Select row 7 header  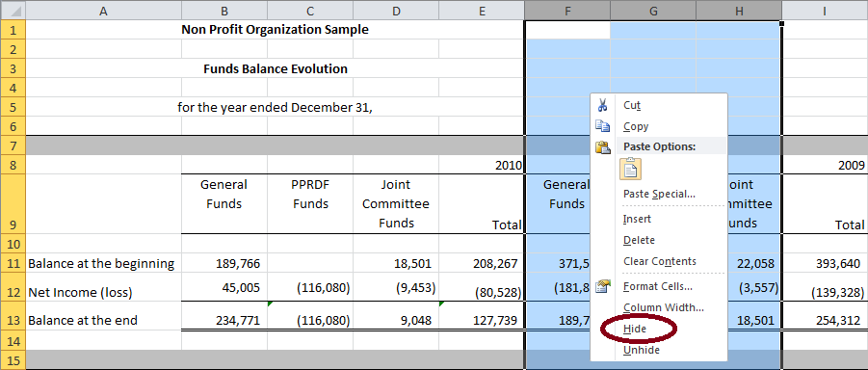pyautogui.click(x=13, y=145)
